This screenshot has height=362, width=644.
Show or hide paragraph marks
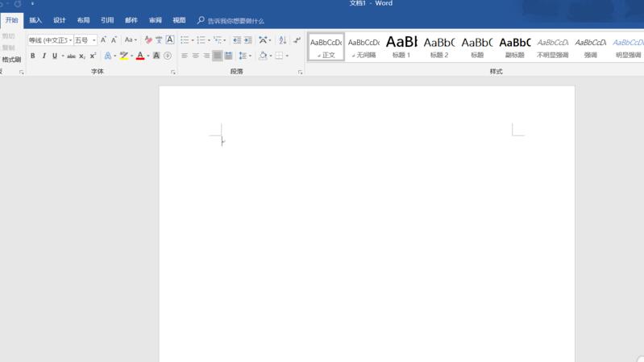(297, 40)
